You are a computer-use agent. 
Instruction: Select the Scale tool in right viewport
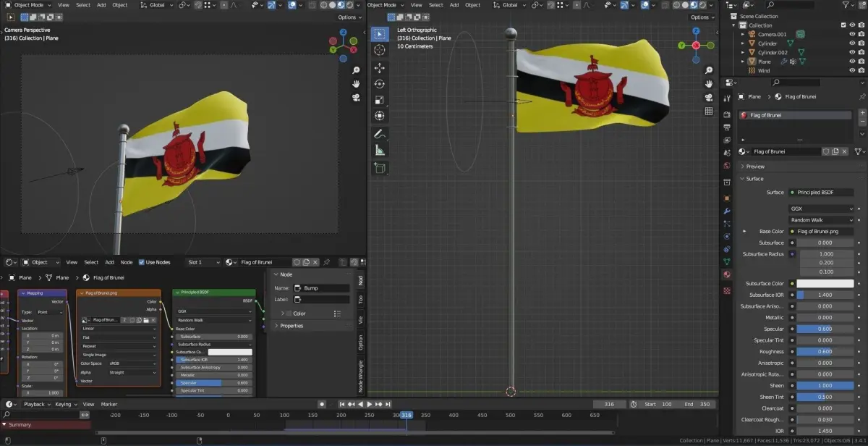click(380, 100)
